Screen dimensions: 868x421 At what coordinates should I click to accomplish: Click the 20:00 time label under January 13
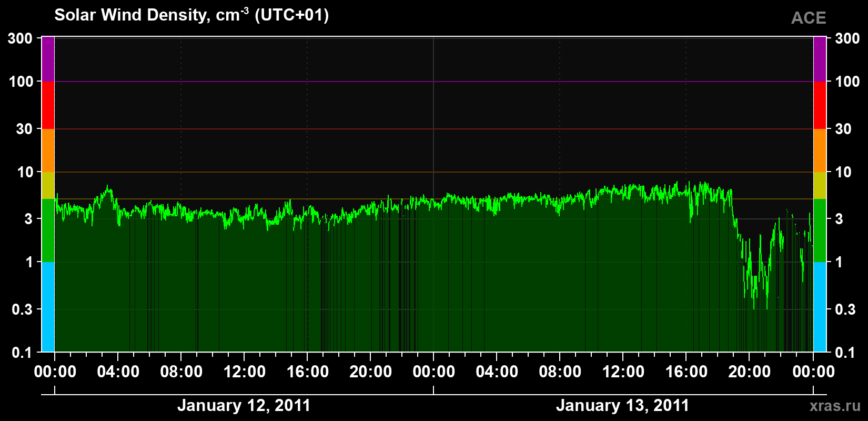[x=750, y=372]
